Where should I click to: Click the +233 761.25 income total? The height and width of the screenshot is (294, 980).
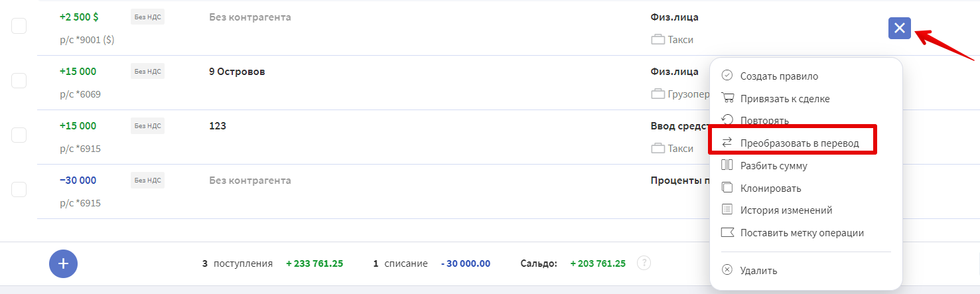coord(315,263)
